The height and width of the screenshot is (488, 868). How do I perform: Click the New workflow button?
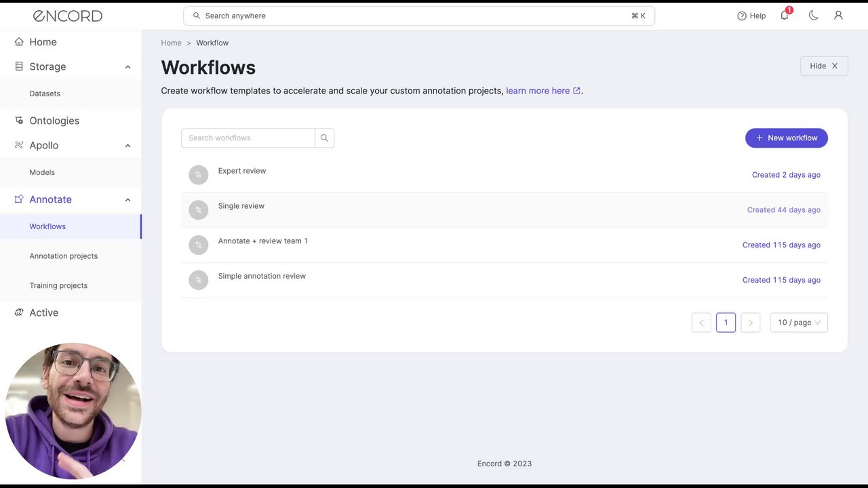click(787, 138)
